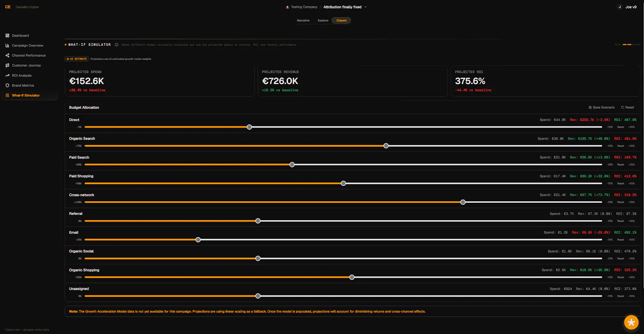Image resolution: width=644 pixels, height=334 pixels.
Task: Click the Direct budget slider handle
Action: pos(250,127)
